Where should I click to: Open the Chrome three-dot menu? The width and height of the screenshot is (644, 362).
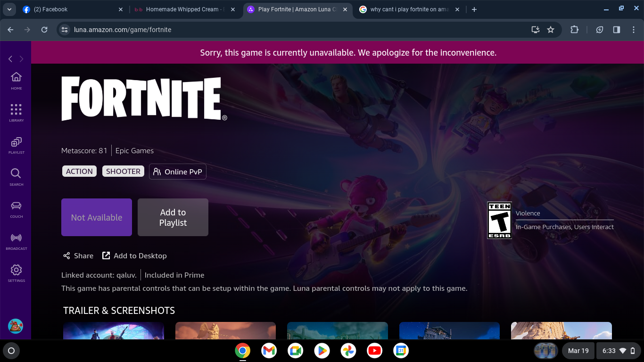(634, 30)
